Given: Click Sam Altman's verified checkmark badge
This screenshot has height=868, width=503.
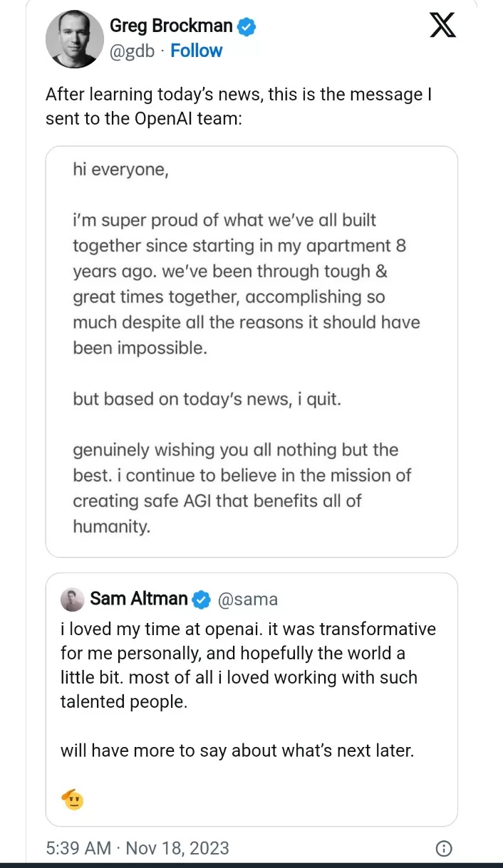Looking at the screenshot, I should (x=202, y=600).
